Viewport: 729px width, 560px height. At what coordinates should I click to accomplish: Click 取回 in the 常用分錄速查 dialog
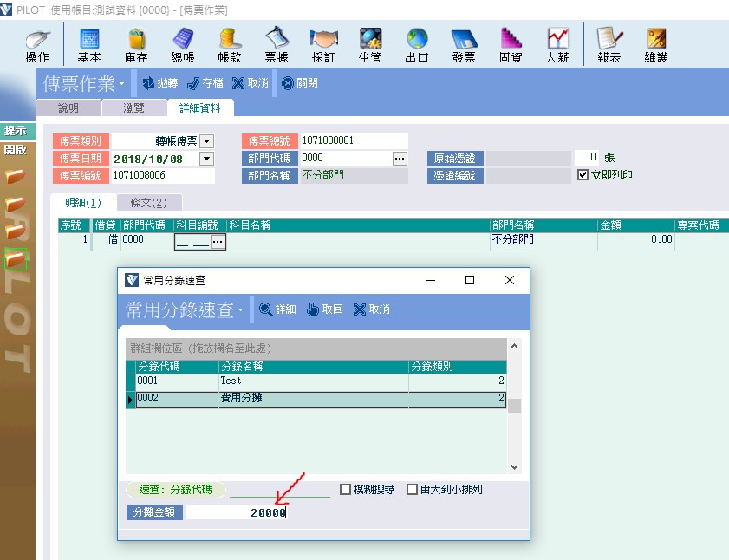pos(324,309)
